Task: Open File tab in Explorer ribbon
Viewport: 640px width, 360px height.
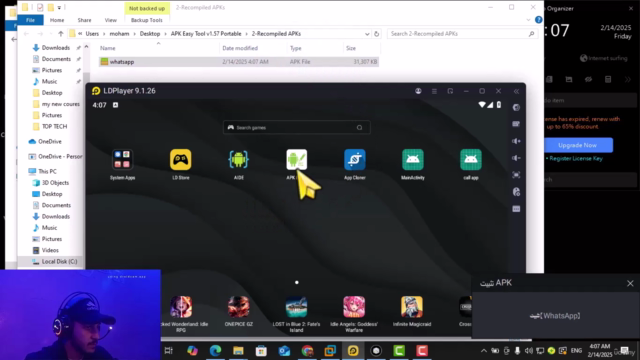Action: (x=30, y=20)
